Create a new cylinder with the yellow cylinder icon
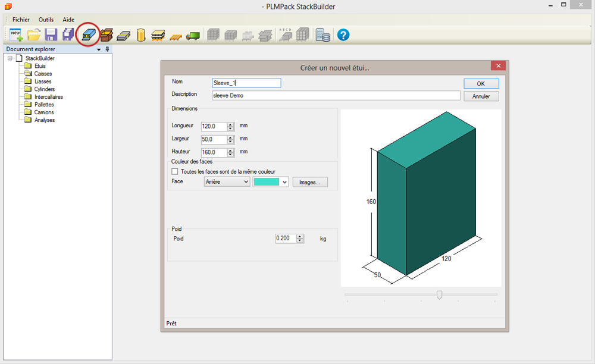Viewport: 595px width, 364px height. tap(141, 35)
